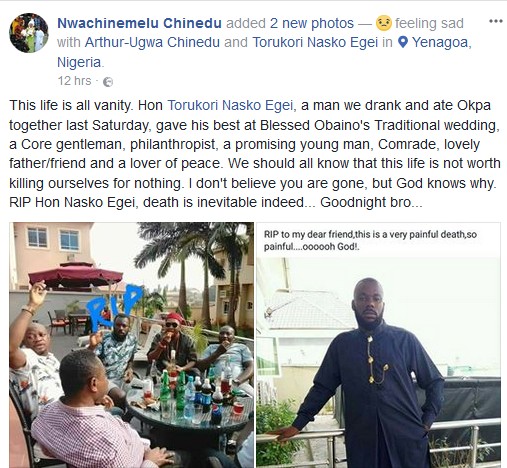
Task: Click the public audience globe icon
Action: (108, 82)
